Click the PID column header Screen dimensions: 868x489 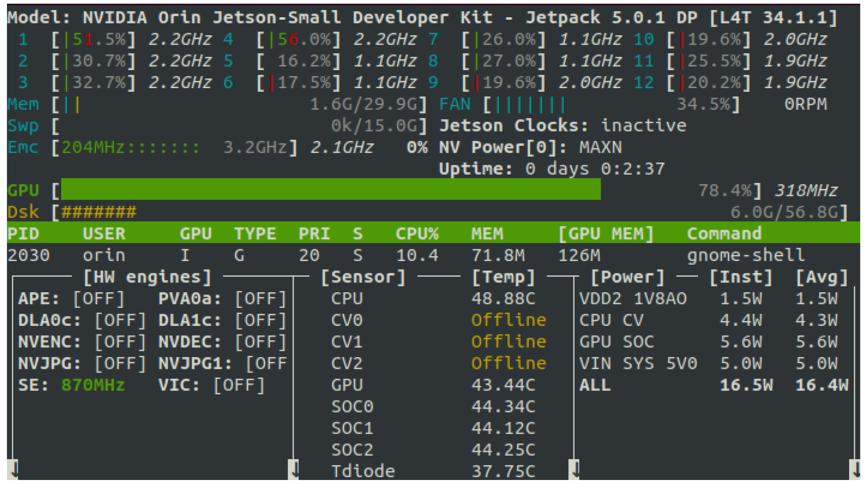[23, 233]
